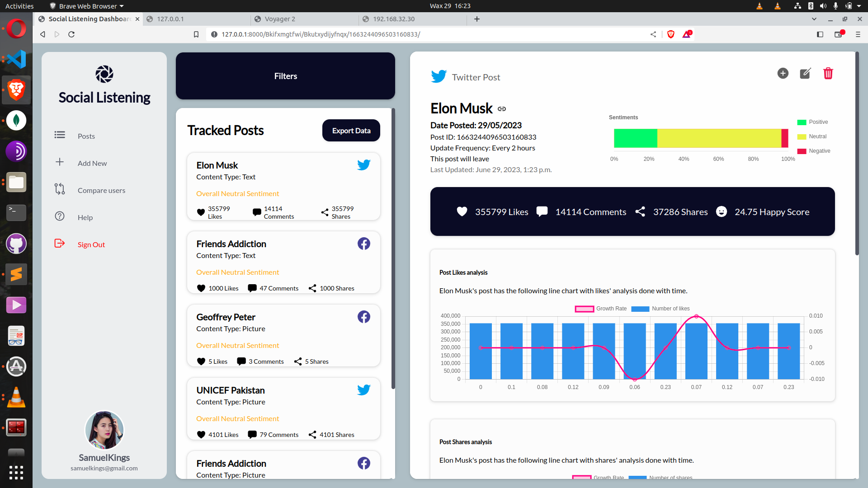Edit the post using the pencil icon
The width and height of the screenshot is (868, 488).
pos(805,73)
